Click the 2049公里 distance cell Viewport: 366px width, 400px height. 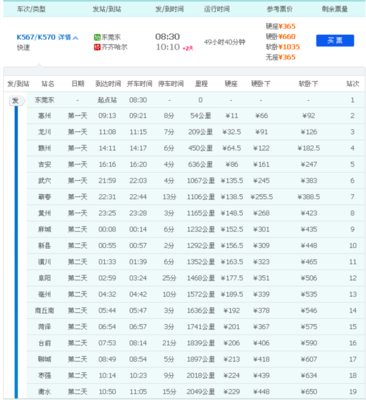(x=201, y=392)
